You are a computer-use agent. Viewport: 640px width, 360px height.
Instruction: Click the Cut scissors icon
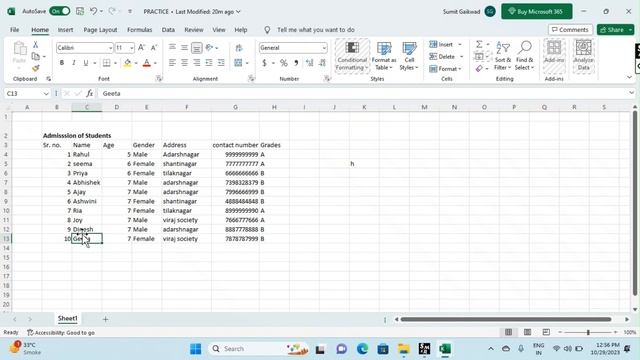pyautogui.click(x=36, y=44)
